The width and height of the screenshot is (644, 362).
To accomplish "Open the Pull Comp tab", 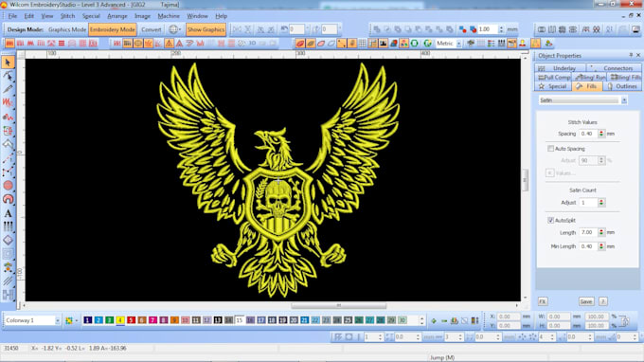I will 553,78.
